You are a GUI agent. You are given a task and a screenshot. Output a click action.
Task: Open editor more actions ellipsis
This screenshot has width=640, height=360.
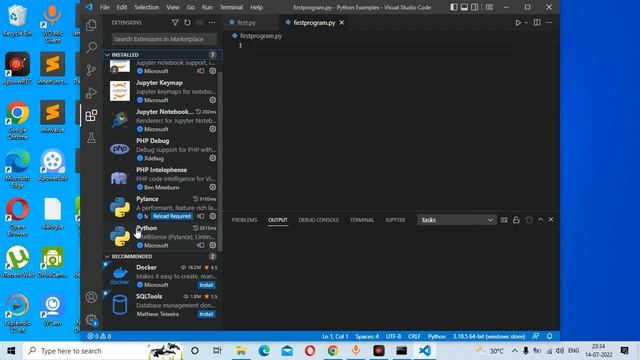(x=549, y=23)
